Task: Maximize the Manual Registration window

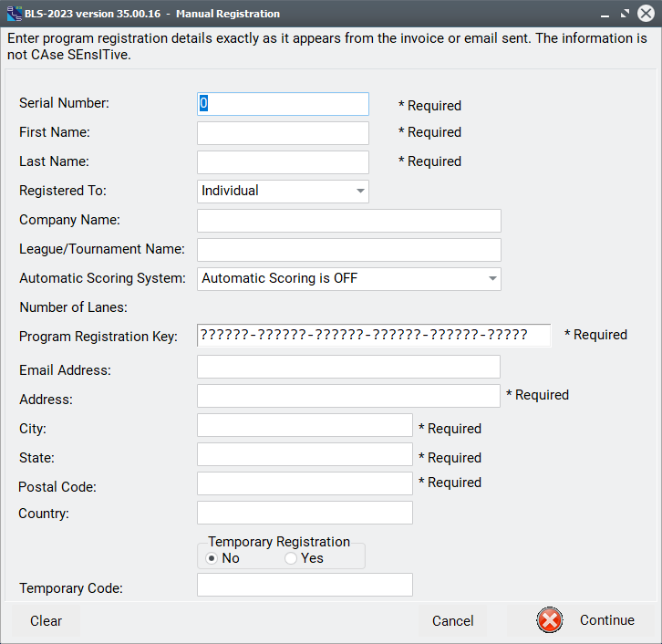Action: coord(625,14)
